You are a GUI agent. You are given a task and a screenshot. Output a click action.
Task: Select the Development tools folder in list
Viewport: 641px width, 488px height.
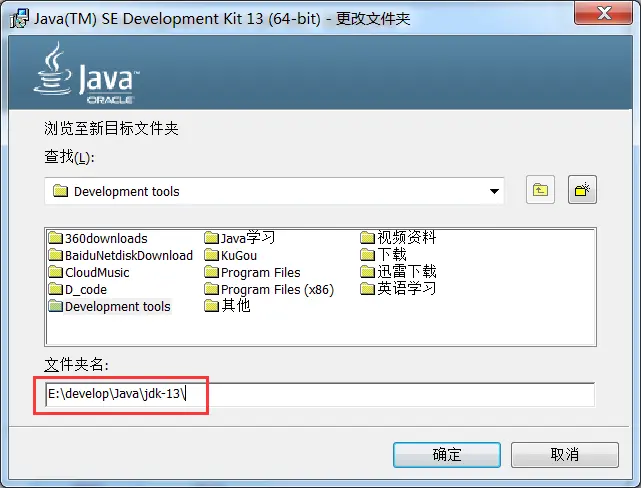110,307
